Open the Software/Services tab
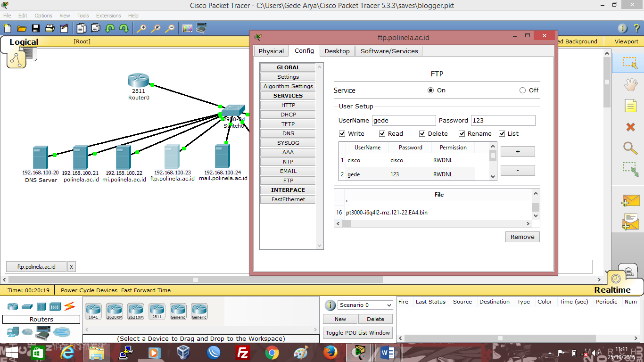The height and width of the screenshot is (362, 644). pos(389,51)
